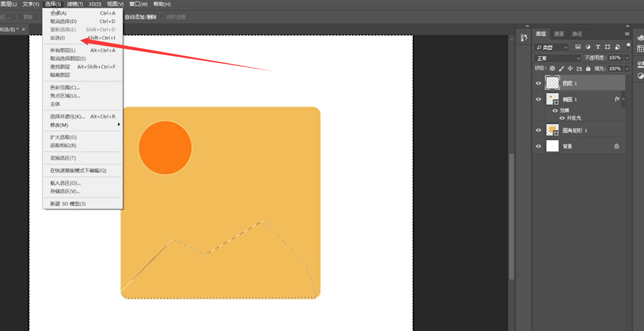644x331 pixels.
Task: Choose 查找图层 menu item
Action: coord(83,67)
